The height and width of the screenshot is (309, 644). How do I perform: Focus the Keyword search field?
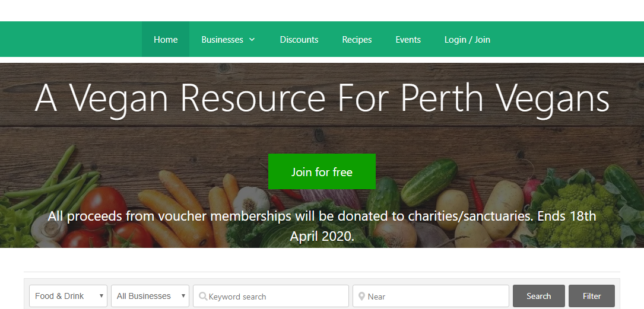[x=271, y=296]
